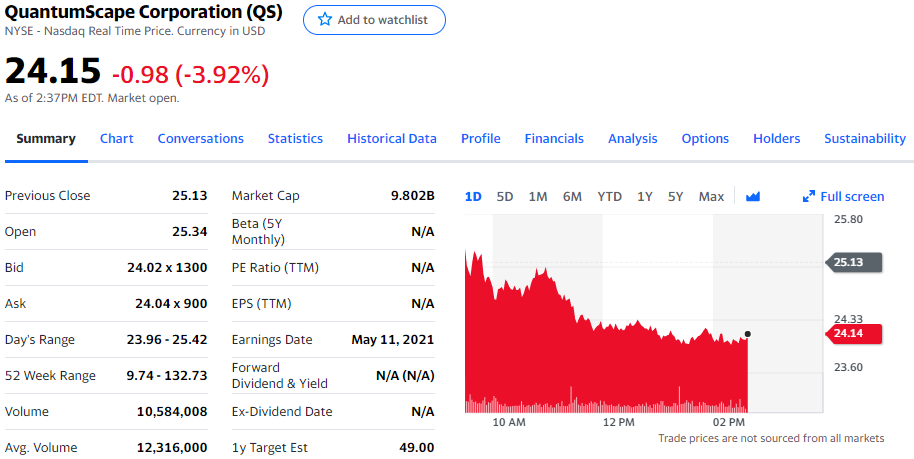Screen dimensions: 914x459
Task: Click the Avg. Volume value 12,316,000
Action: tap(172, 448)
